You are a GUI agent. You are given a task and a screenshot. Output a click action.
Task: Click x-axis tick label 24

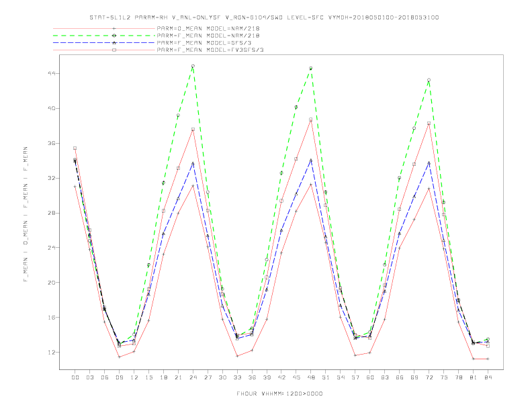[193, 377]
